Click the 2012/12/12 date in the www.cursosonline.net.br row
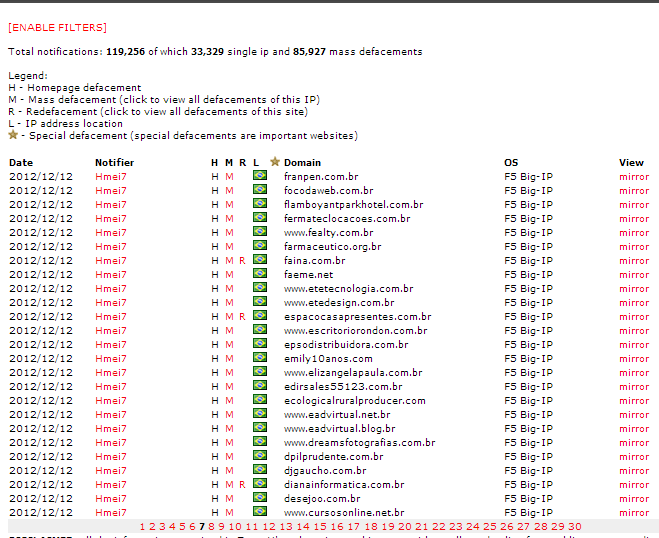The width and height of the screenshot is (659, 538). click(41, 513)
